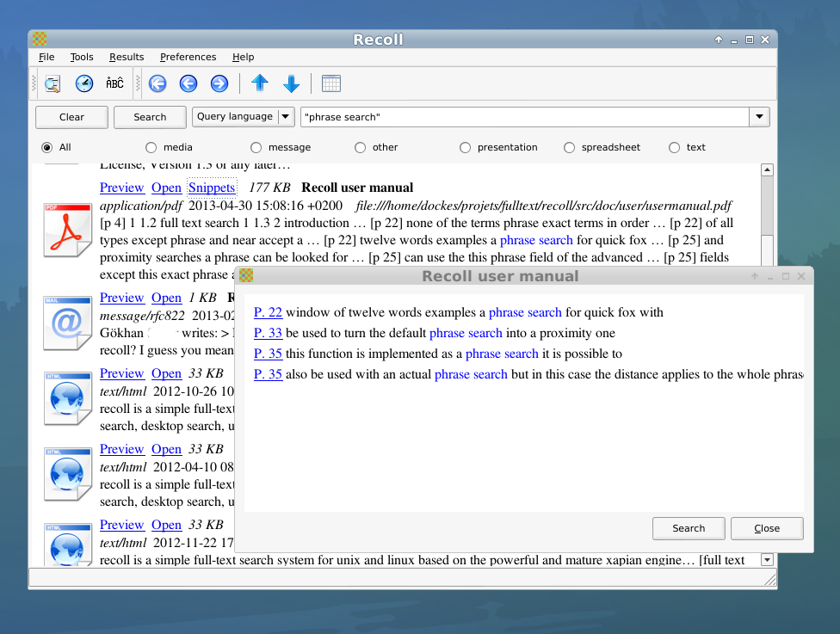Click the search query text field
The height and width of the screenshot is (634, 840).
tap(525, 117)
